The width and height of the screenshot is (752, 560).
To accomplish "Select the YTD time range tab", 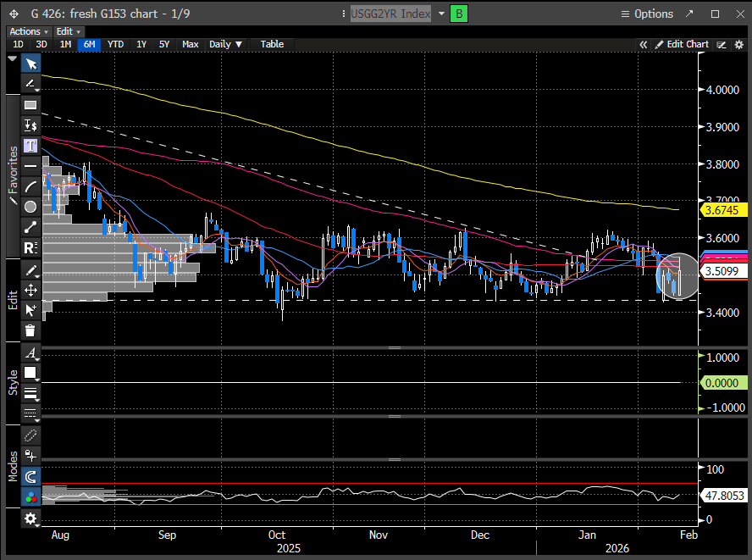I will pyautogui.click(x=115, y=44).
